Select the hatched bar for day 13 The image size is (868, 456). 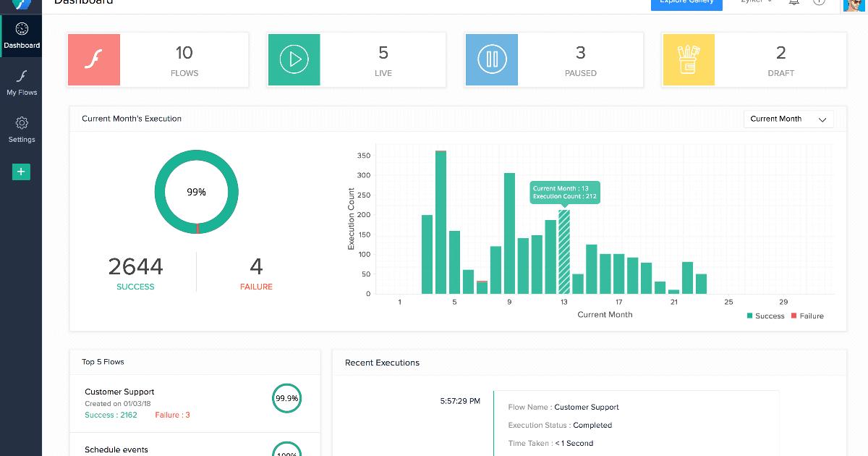pyautogui.click(x=564, y=252)
